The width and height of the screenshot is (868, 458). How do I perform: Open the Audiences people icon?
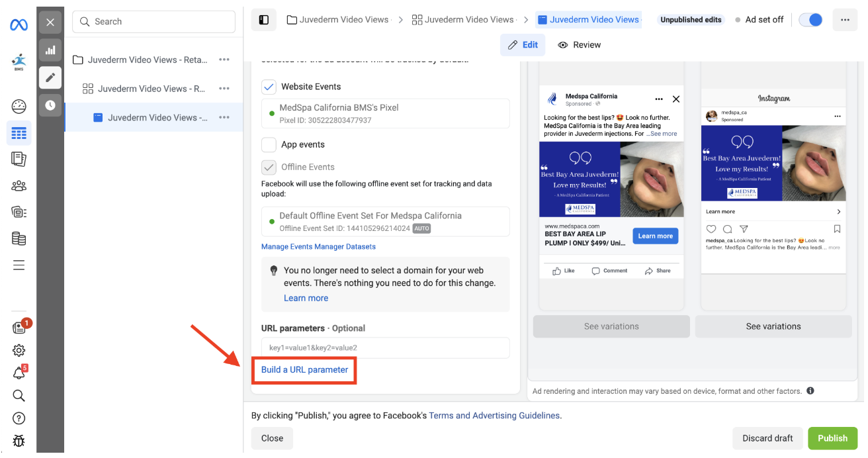(x=19, y=185)
